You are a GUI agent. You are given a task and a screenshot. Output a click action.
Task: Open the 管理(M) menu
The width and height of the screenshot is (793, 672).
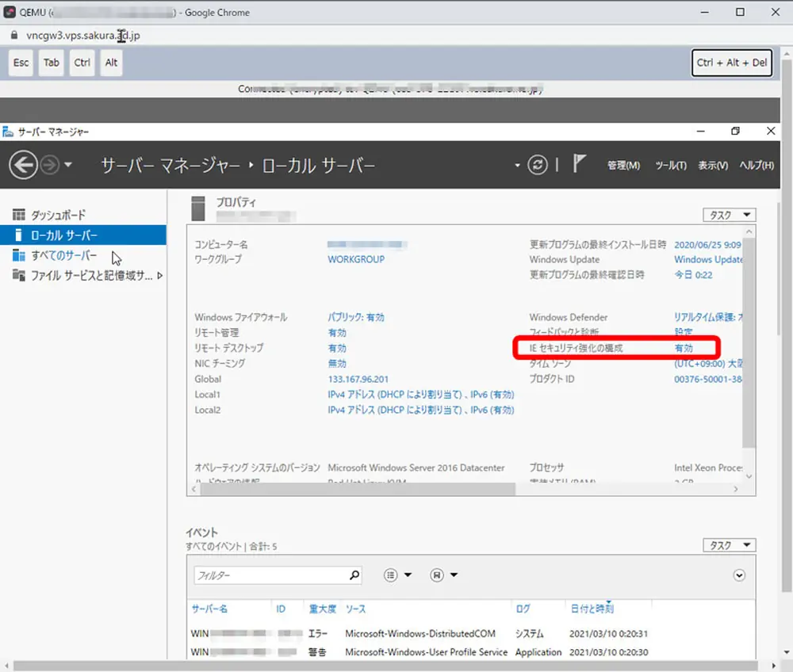click(x=623, y=164)
